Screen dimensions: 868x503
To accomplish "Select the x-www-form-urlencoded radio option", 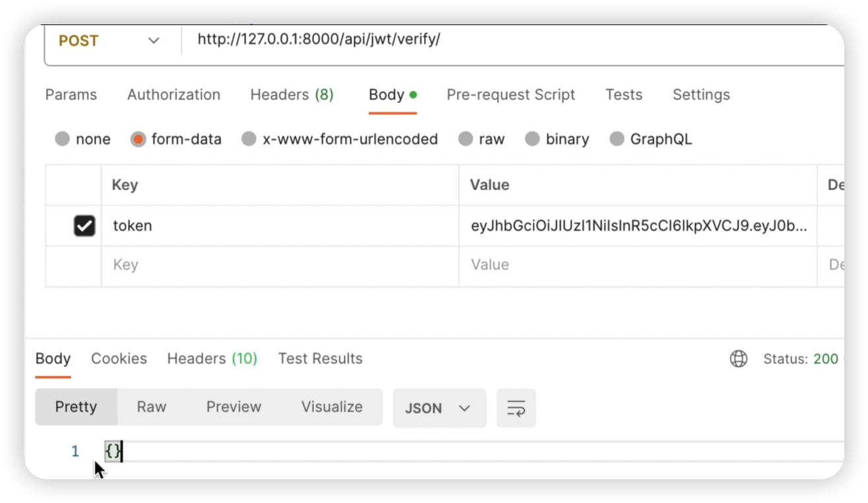I will pos(249,139).
